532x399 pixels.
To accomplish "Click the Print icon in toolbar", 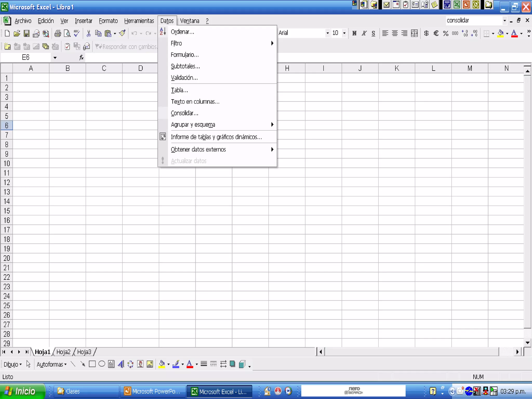I will (x=58, y=33).
